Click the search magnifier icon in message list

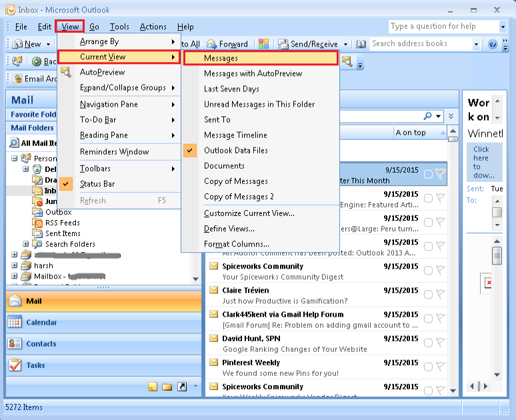point(428,116)
